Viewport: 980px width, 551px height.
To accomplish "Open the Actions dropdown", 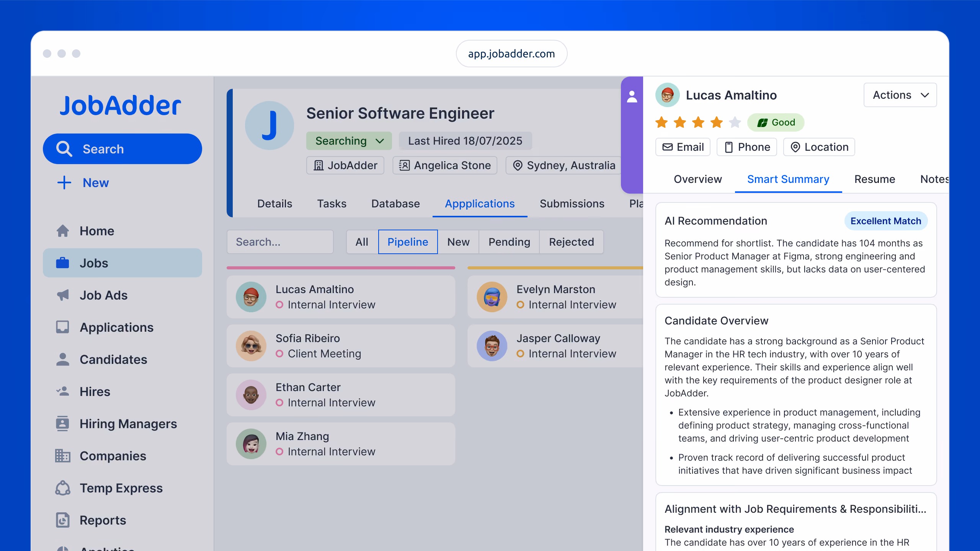I will (900, 95).
